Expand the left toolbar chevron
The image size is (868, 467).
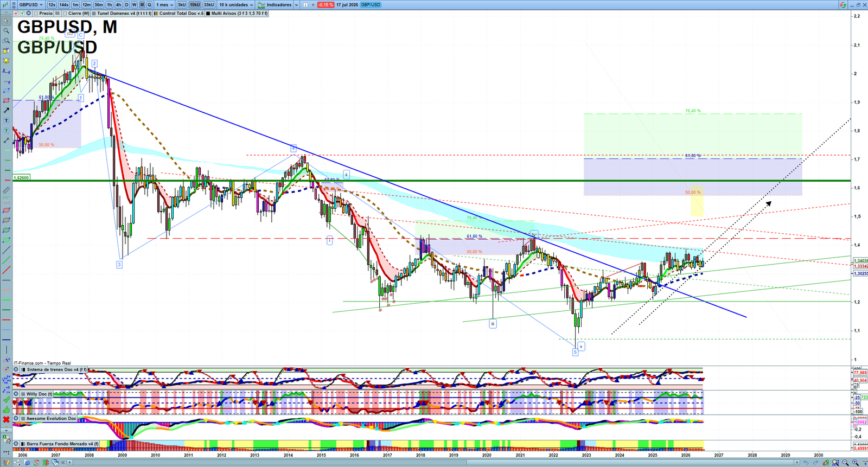pos(7,430)
